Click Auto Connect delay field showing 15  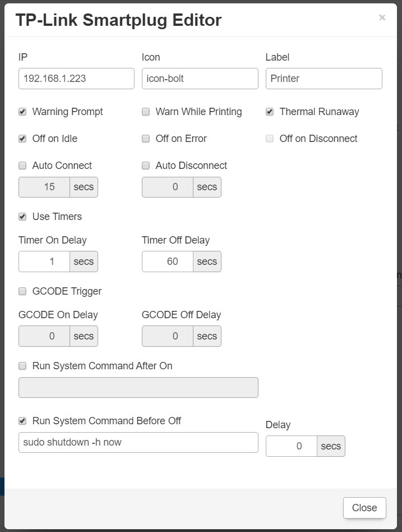[44, 187]
